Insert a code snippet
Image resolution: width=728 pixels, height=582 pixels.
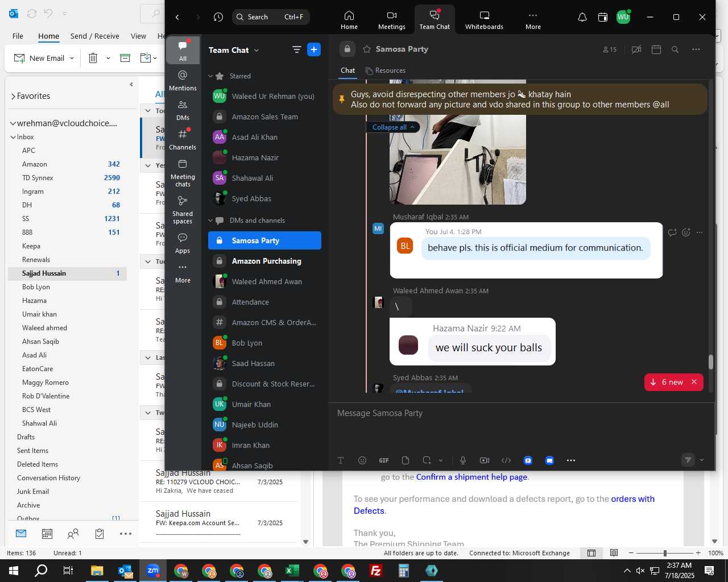pos(506,460)
